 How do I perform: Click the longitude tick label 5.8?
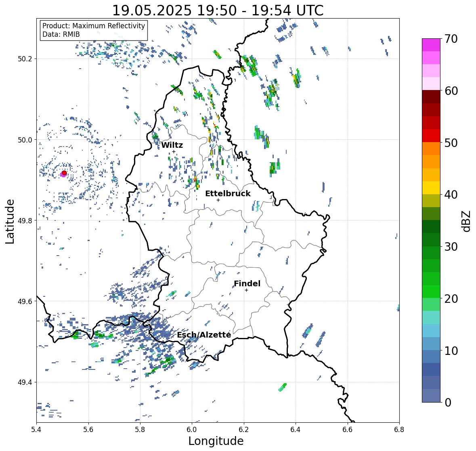coord(140,430)
